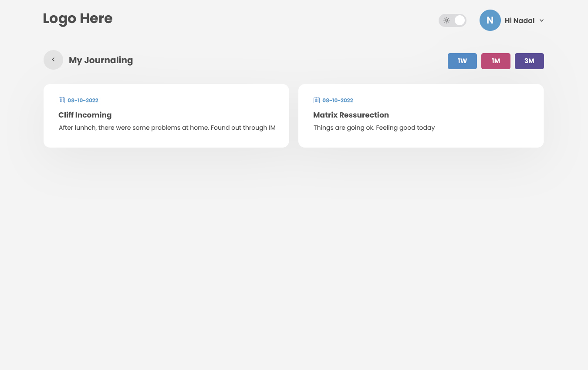Click the Logo Here header text
Viewport: 588px width, 370px height.
pos(78,19)
